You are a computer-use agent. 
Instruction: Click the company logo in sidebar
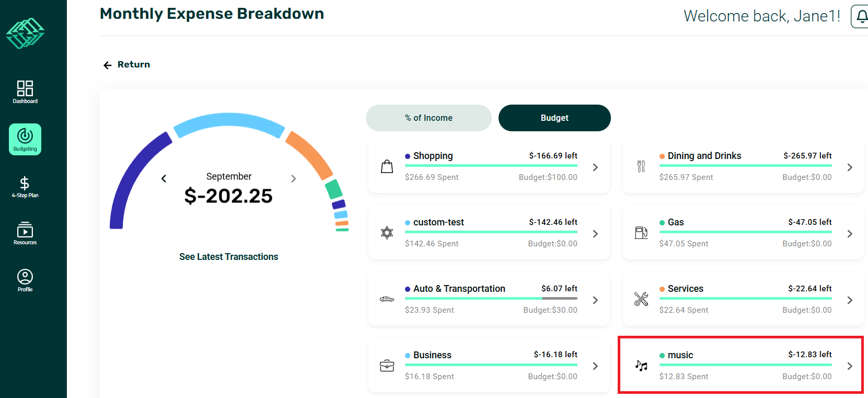[25, 33]
